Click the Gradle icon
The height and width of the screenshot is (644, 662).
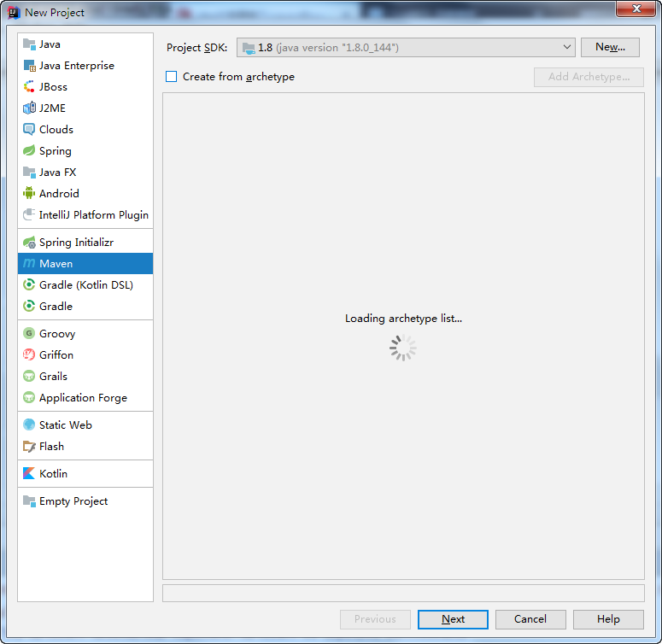click(x=29, y=306)
